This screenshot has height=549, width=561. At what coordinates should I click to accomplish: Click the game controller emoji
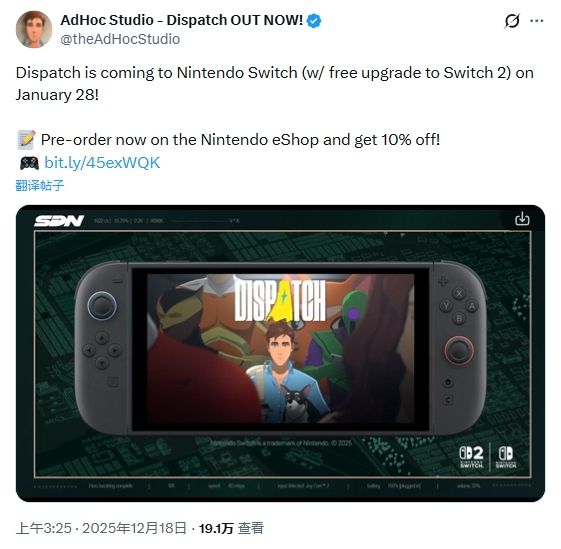(29, 163)
